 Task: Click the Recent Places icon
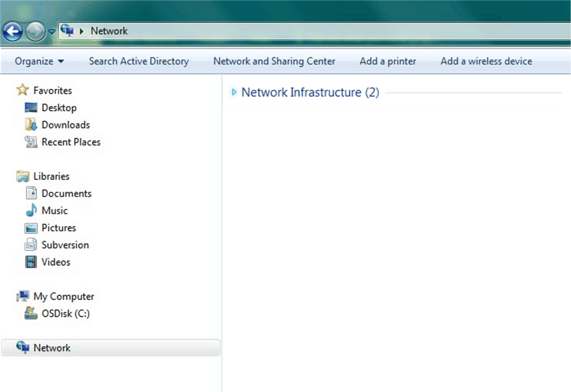click(31, 142)
